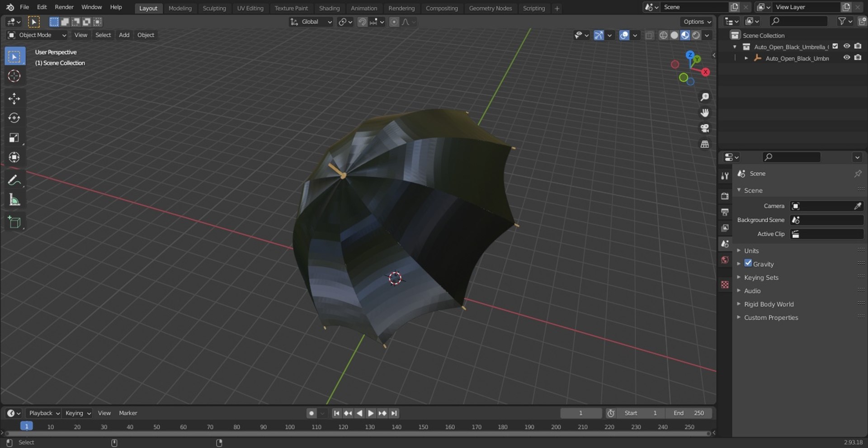Open the Render menu

click(x=64, y=7)
